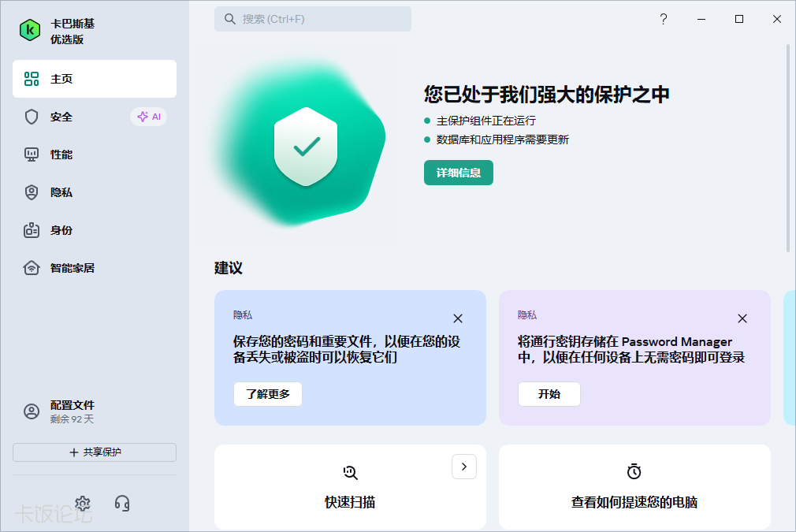Click the 了解更多 learn more button
The height and width of the screenshot is (532, 796).
pos(268,394)
